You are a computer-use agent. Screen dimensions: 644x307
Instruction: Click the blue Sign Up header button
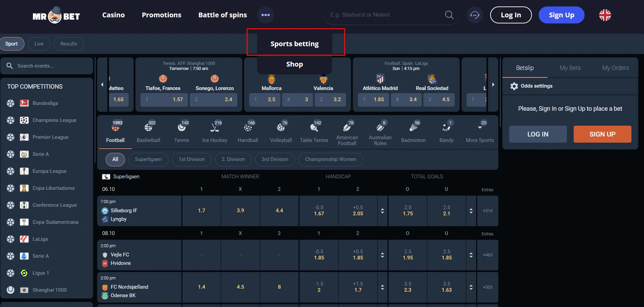point(561,15)
